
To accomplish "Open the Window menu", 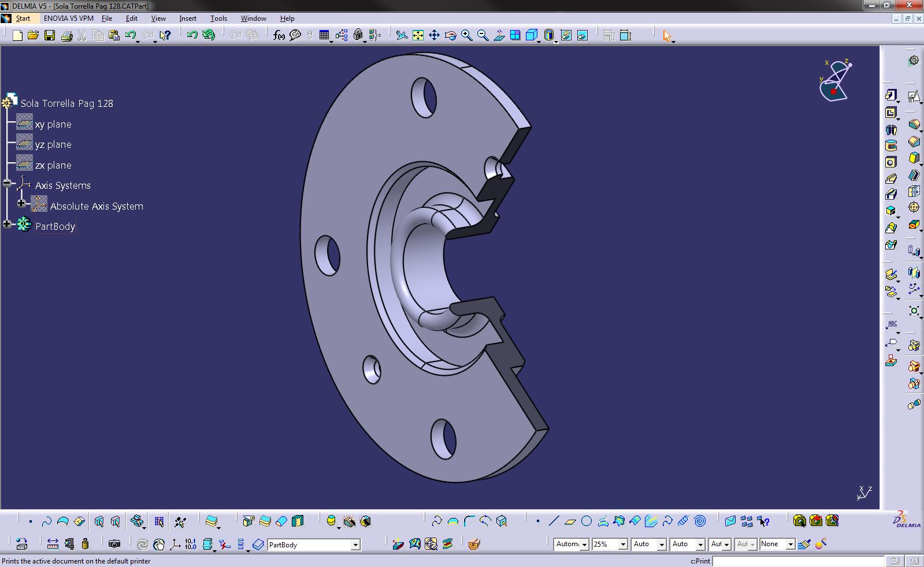I will point(253,18).
